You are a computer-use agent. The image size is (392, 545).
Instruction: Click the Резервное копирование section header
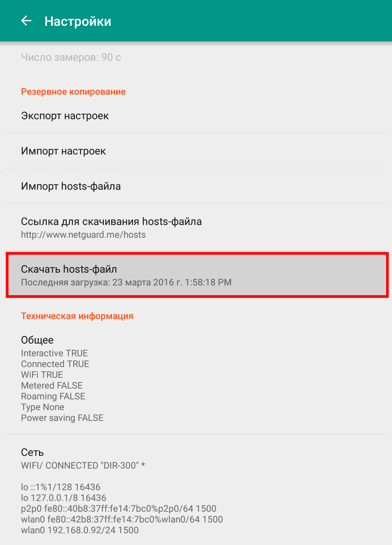pyautogui.click(x=73, y=92)
